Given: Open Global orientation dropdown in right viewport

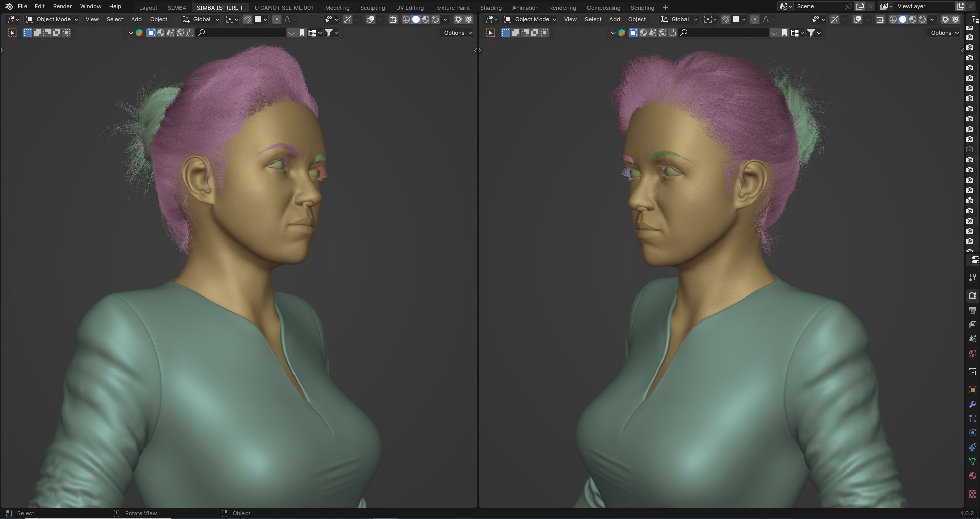Looking at the screenshot, I should tap(679, 19).
